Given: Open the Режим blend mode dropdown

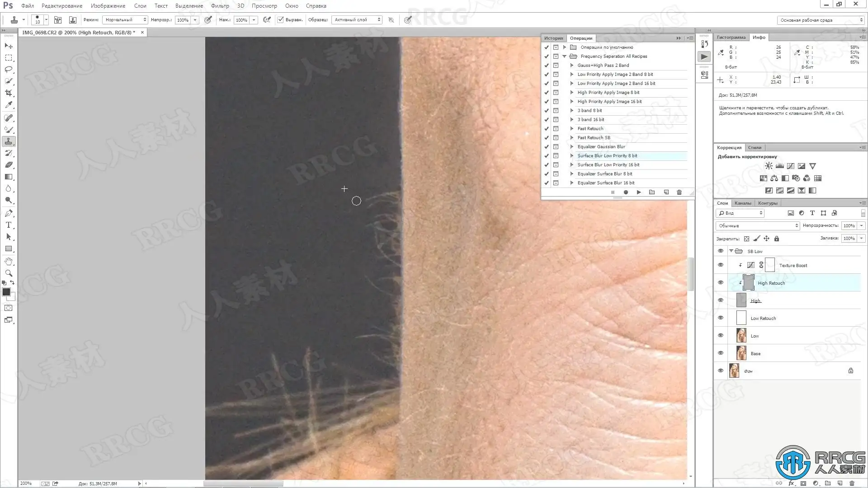Looking at the screenshot, I should 125,20.
